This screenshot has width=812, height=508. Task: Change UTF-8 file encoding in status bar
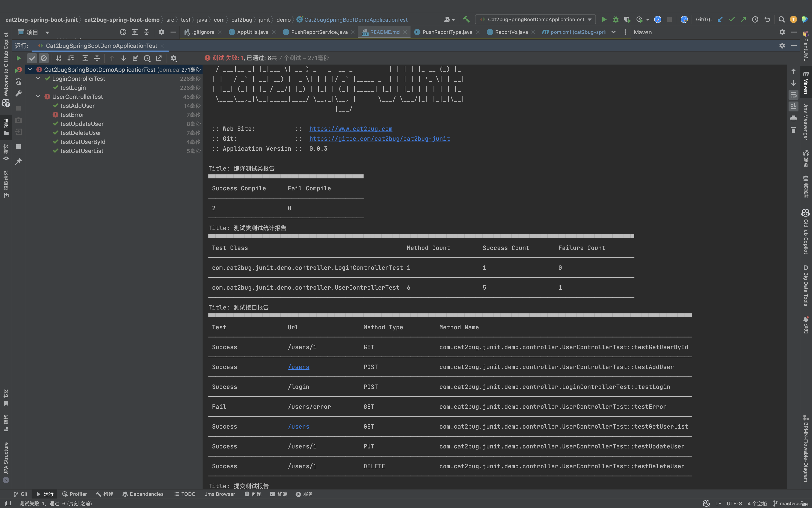click(734, 503)
